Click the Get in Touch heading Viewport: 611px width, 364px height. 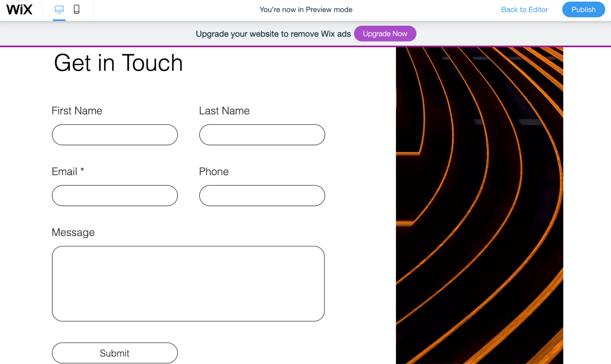point(118,63)
